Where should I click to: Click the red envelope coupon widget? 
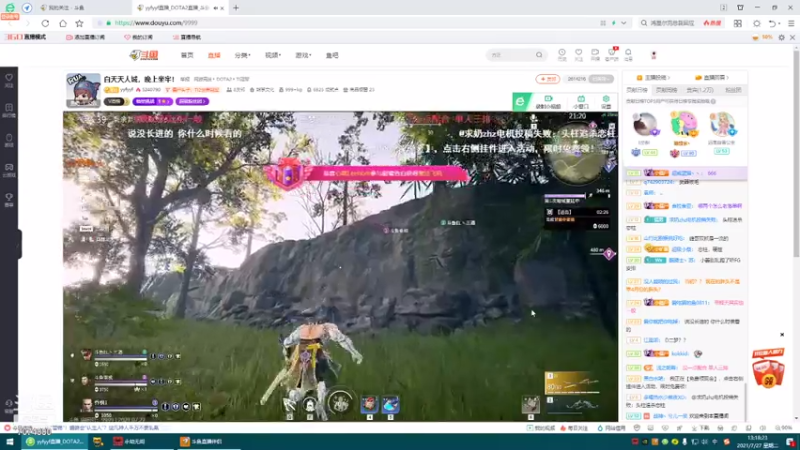pos(768,368)
